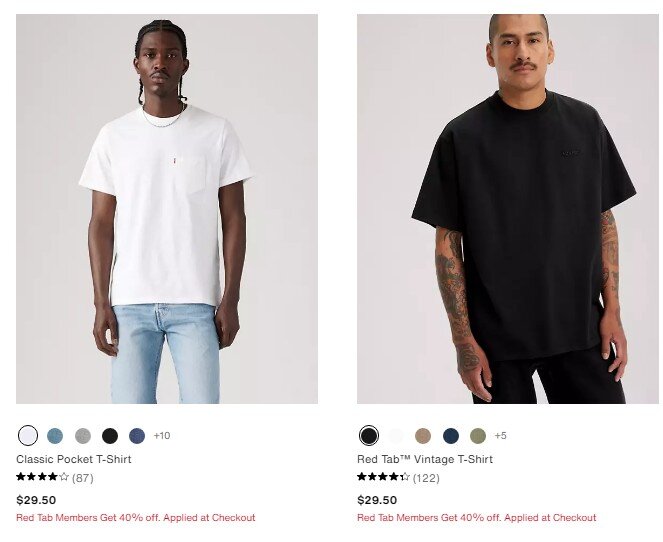The height and width of the screenshot is (542, 663).
Task: Choose white swatch for Red Tab Vintage T-Shirt
Action: coord(396,435)
